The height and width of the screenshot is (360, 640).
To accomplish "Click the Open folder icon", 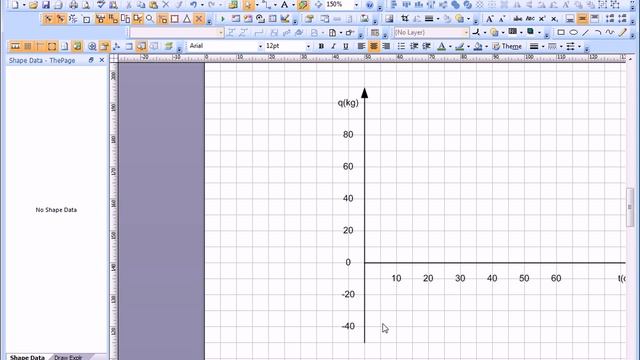I will (x=33, y=5).
